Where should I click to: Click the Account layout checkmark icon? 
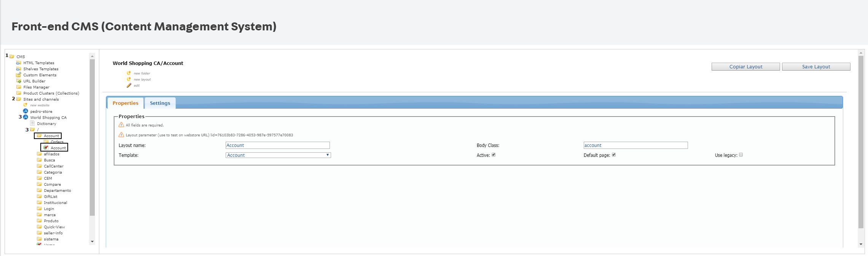click(x=46, y=147)
